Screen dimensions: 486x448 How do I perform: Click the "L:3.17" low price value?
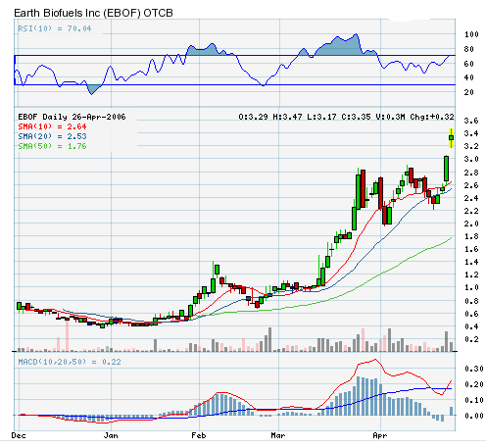pos(321,117)
